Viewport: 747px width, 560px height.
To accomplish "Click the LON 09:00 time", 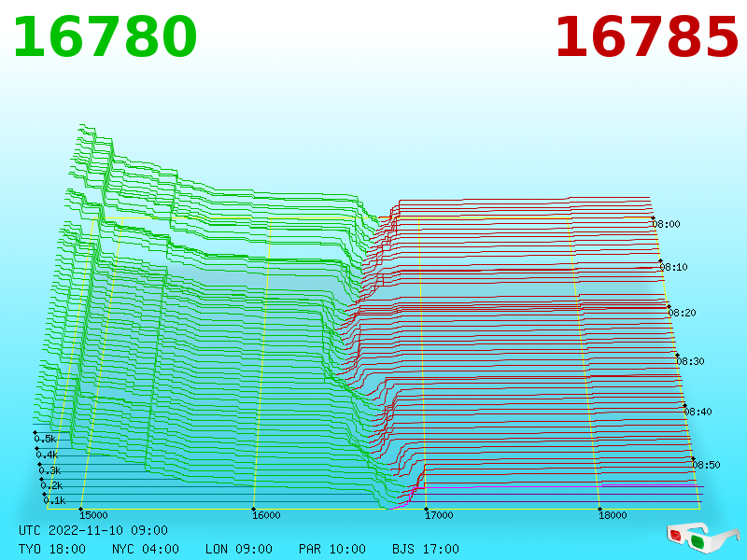I will tap(239, 549).
